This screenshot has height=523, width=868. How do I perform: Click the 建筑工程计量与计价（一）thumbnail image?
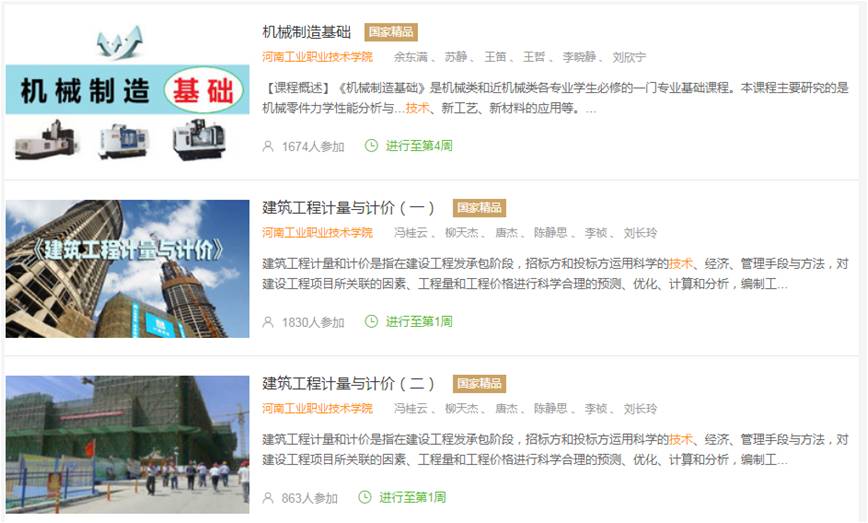point(127,268)
